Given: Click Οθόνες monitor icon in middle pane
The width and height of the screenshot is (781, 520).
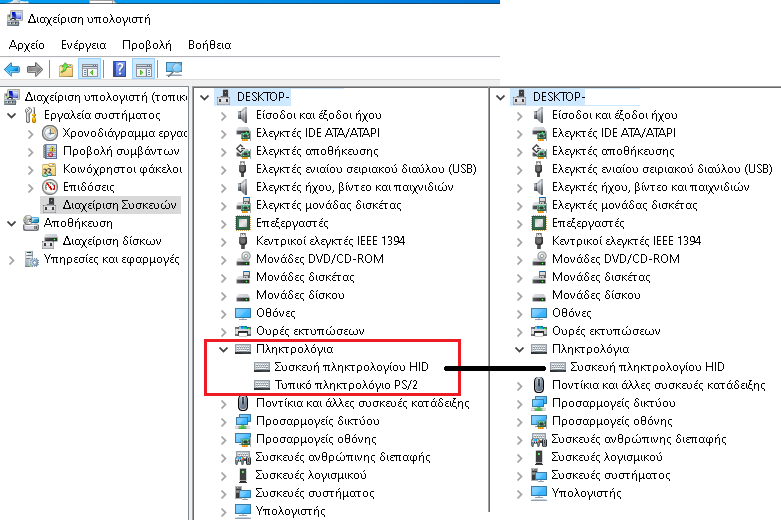Looking at the screenshot, I should (x=243, y=313).
